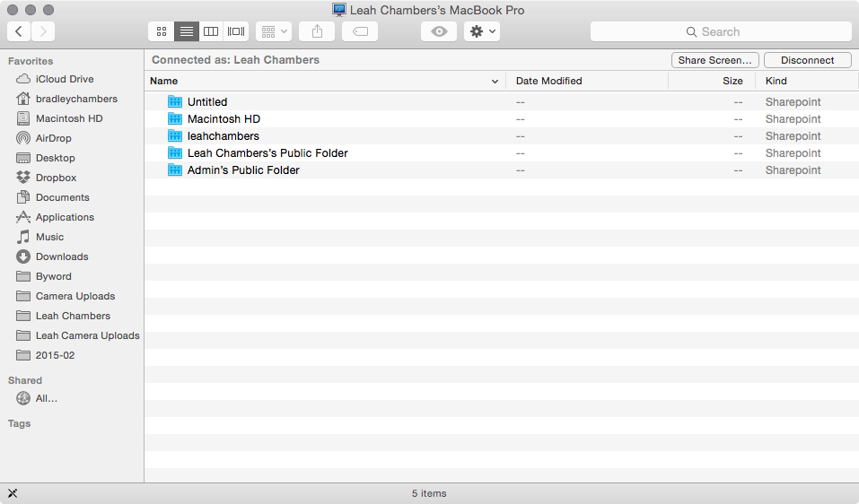Open Byword folder in sidebar

[x=53, y=276]
